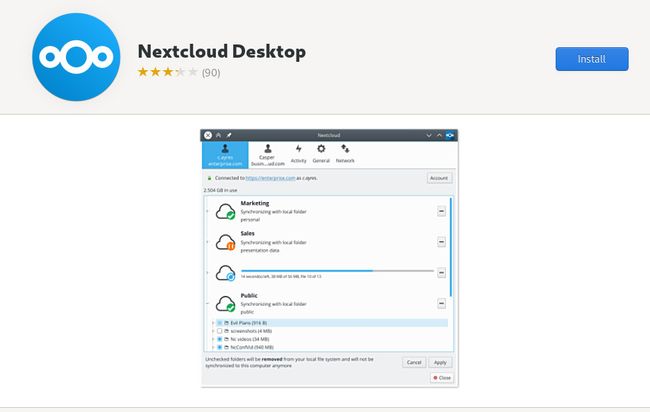
Task: Uncheck the Nc videos folder checkbox
Action: point(220,339)
